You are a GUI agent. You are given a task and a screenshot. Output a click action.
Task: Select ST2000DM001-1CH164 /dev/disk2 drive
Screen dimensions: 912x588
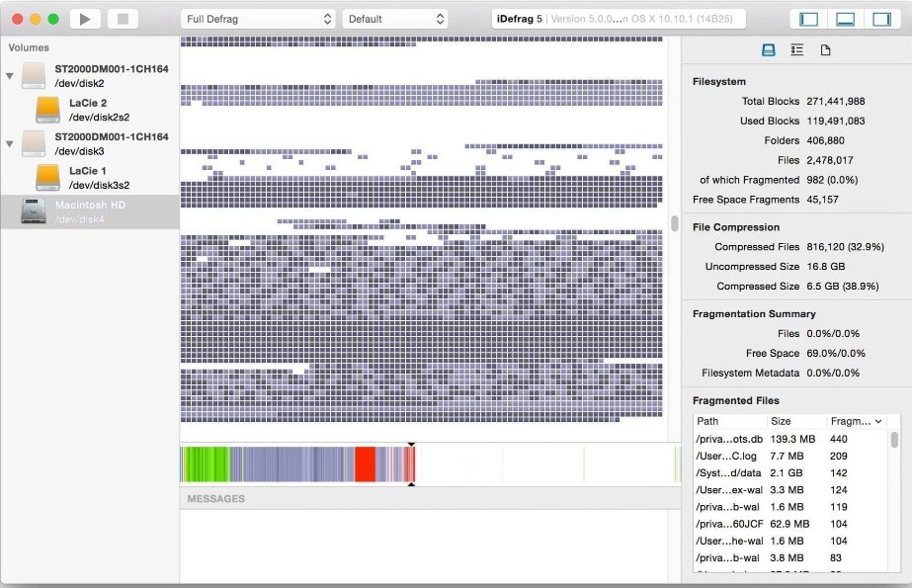point(90,76)
